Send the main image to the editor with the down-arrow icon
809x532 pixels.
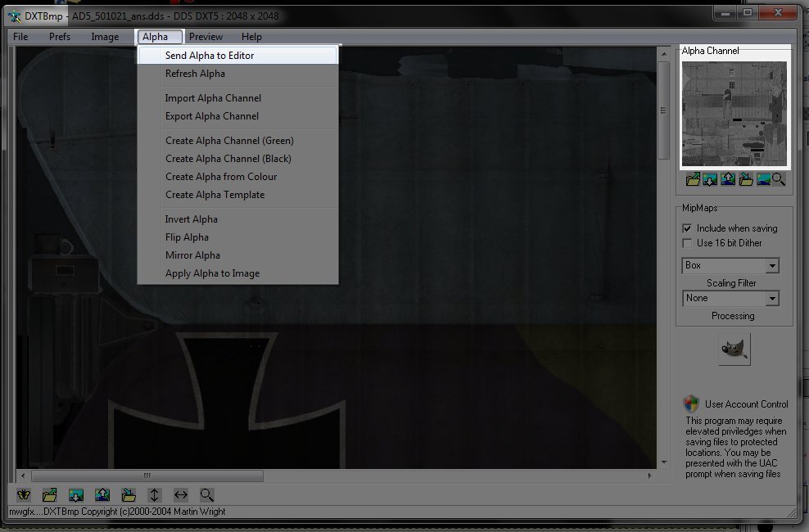[x=76, y=495]
